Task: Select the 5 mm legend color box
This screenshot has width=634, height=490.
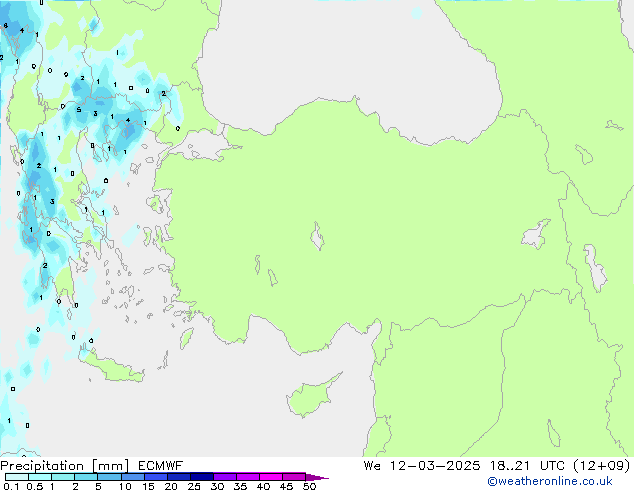Action: pyautogui.click(x=109, y=477)
